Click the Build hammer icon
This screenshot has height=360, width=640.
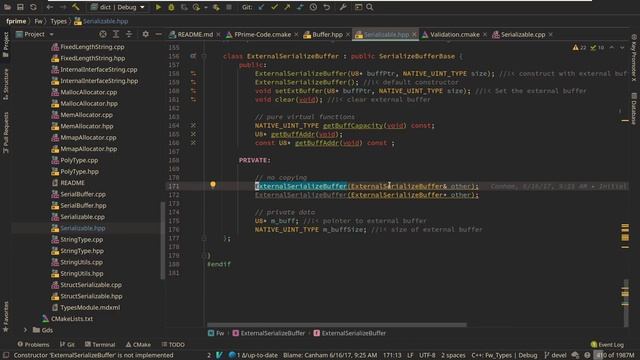76,7
